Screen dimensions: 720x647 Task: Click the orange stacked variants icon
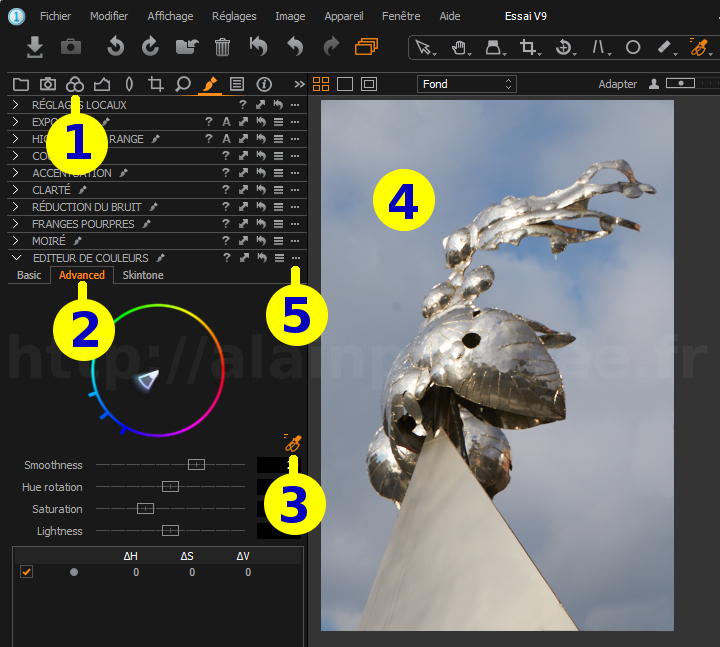click(366, 47)
